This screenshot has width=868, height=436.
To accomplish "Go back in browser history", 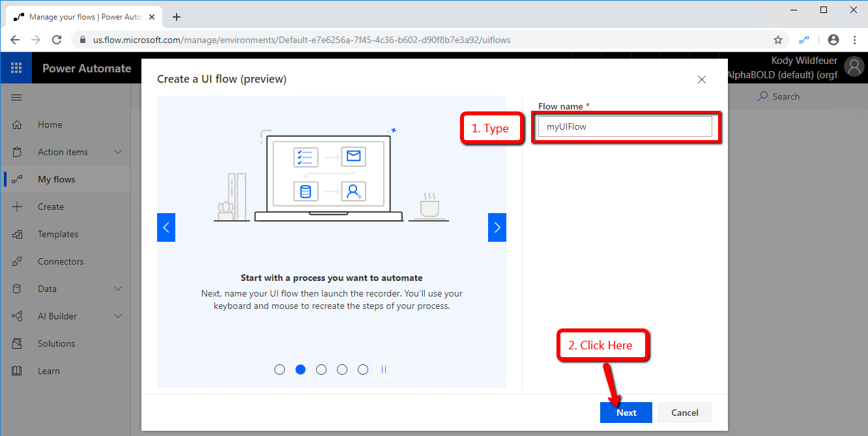I will (x=15, y=40).
